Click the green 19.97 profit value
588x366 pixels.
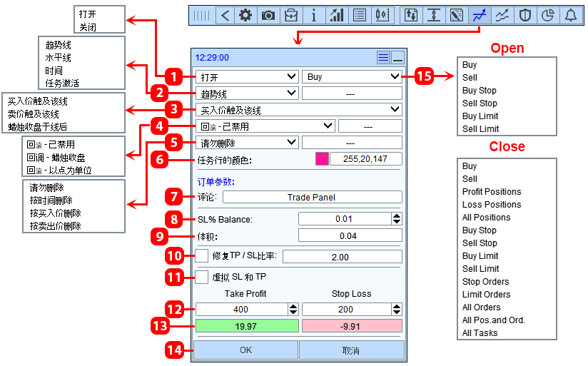[x=247, y=326]
